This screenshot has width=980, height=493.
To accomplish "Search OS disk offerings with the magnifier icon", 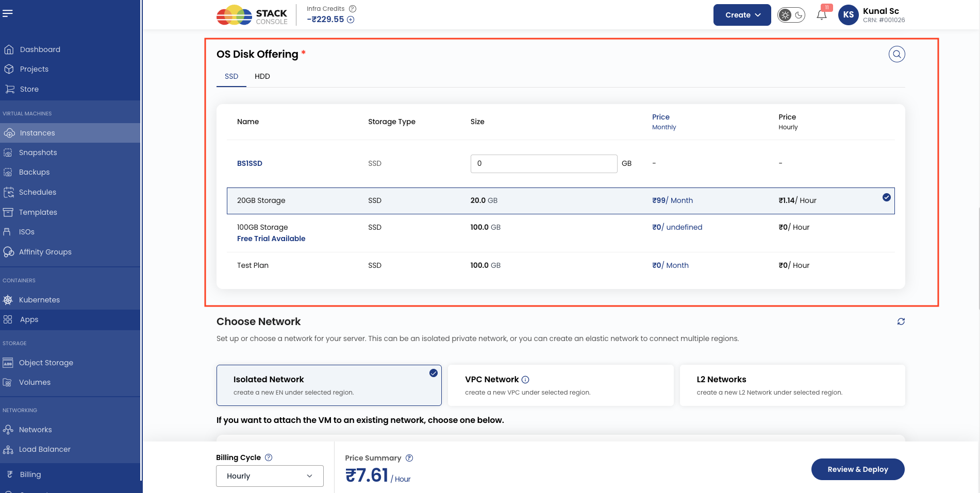I will point(896,54).
